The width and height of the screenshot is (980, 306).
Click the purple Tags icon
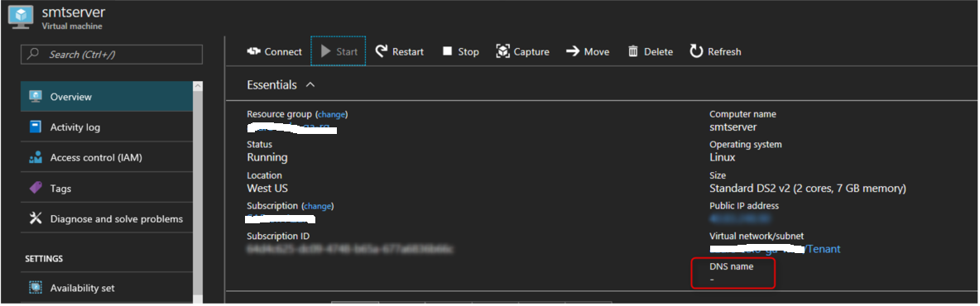36,189
